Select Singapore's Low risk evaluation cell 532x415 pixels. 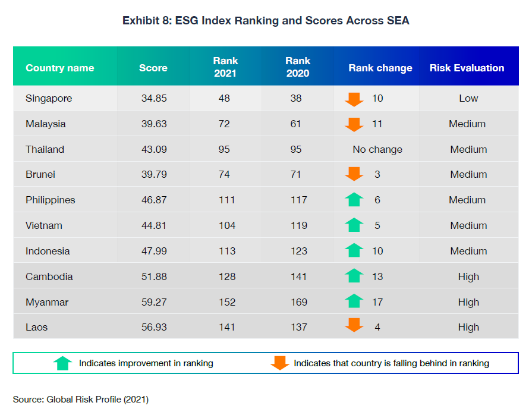click(x=468, y=98)
